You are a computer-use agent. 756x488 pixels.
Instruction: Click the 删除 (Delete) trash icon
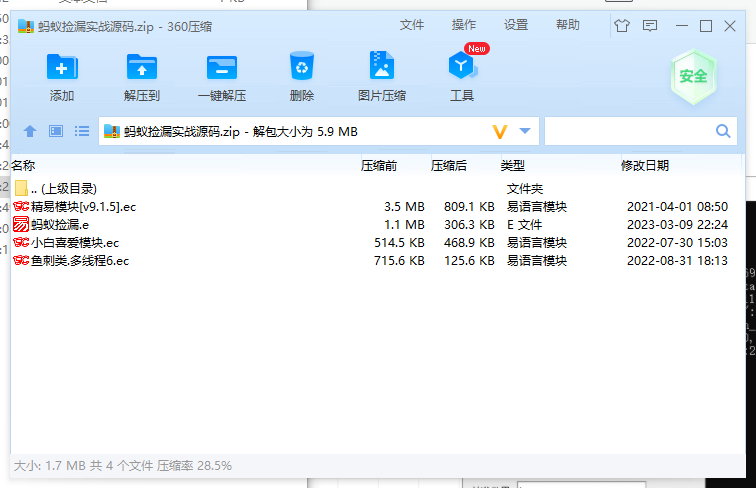pyautogui.click(x=302, y=66)
